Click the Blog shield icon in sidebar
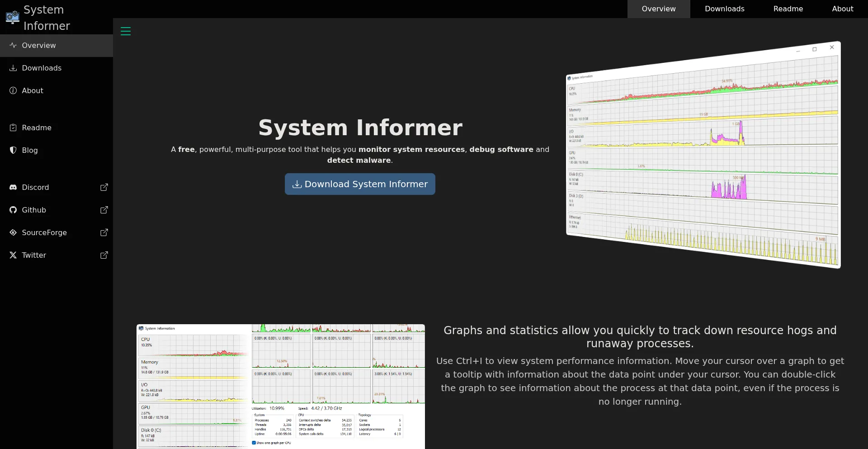868x449 pixels. click(13, 150)
